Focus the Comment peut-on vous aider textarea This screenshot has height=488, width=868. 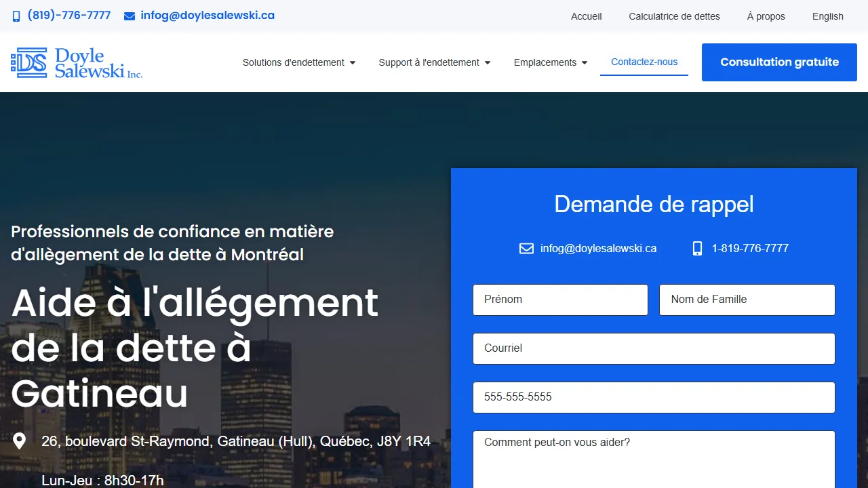[654, 460]
